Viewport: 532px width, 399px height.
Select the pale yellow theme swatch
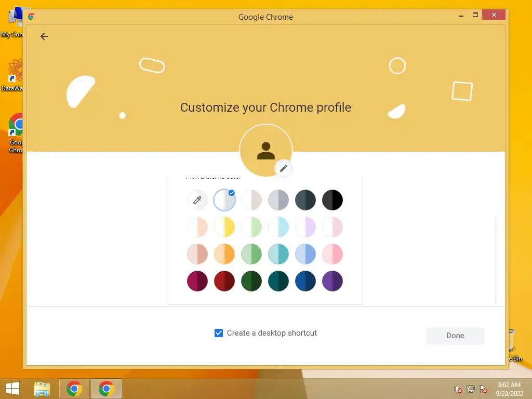pyautogui.click(x=224, y=227)
